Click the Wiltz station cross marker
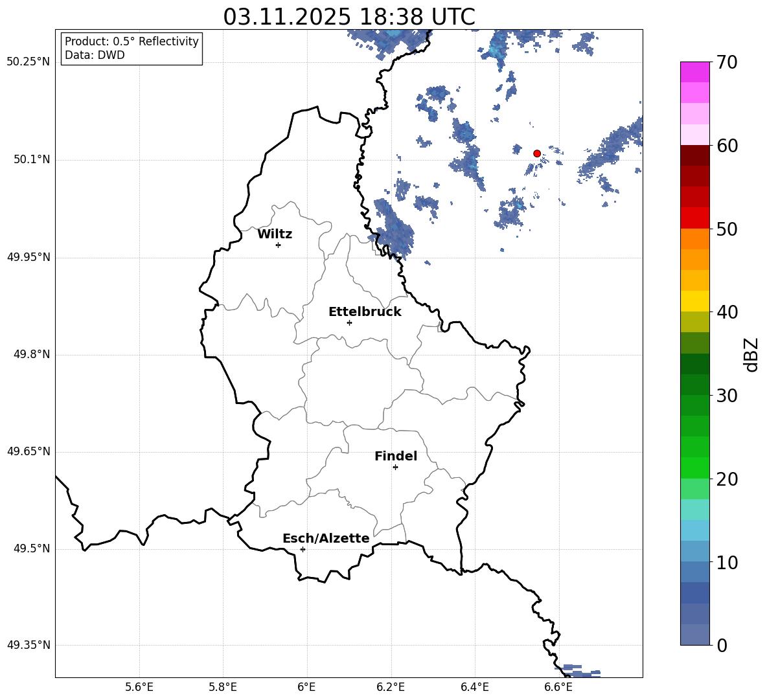The height and width of the screenshot is (700, 767). pos(278,245)
